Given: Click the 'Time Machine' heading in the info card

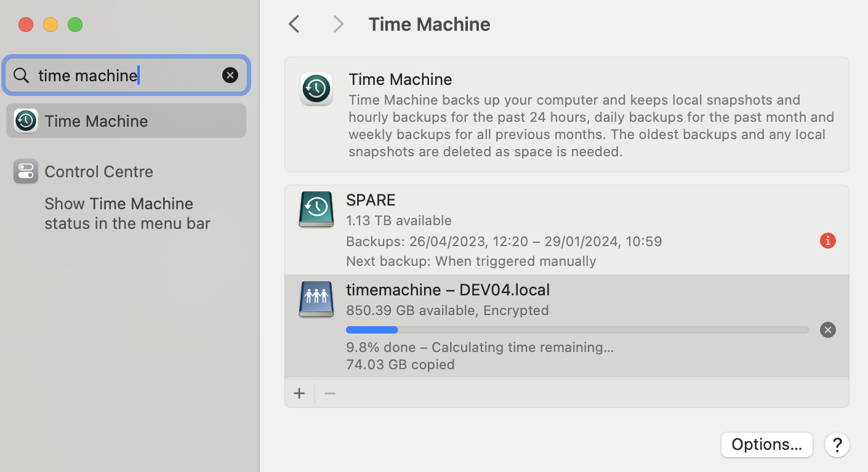Looking at the screenshot, I should point(400,79).
